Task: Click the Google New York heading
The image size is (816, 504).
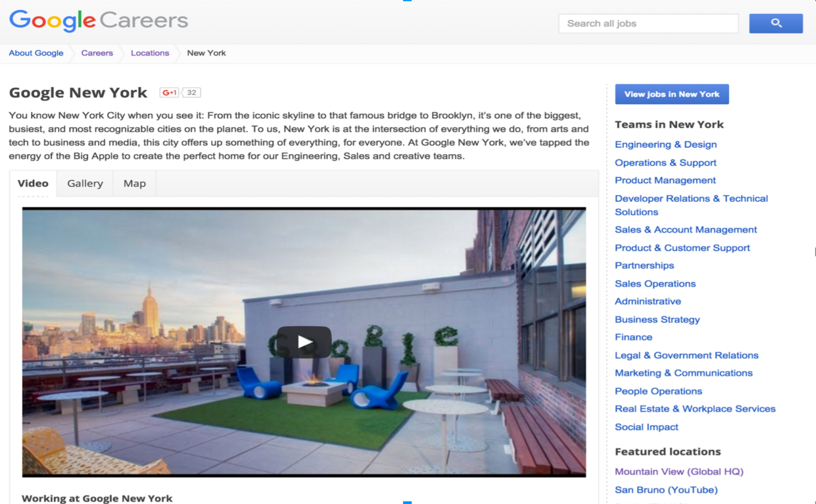Action: [78, 93]
